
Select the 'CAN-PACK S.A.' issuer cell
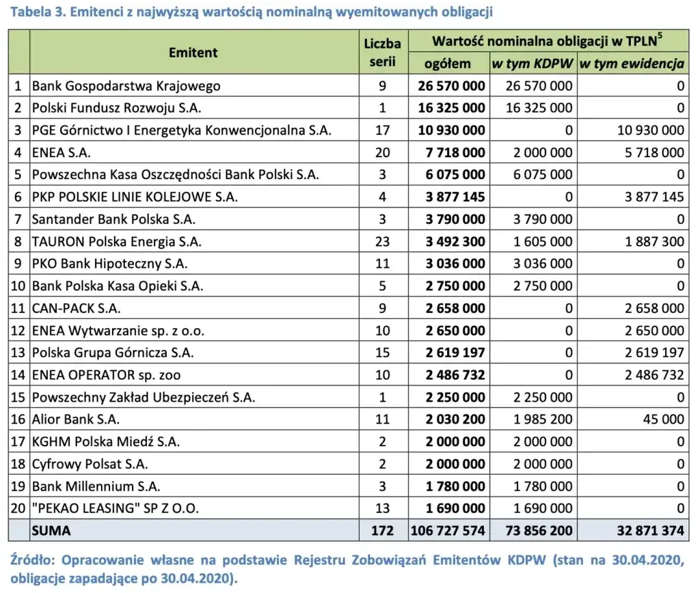76,308
